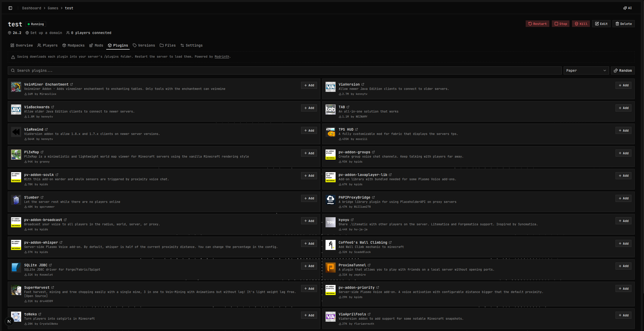
Task: Toggle the sidebar panel icon
Action: tap(10, 8)
